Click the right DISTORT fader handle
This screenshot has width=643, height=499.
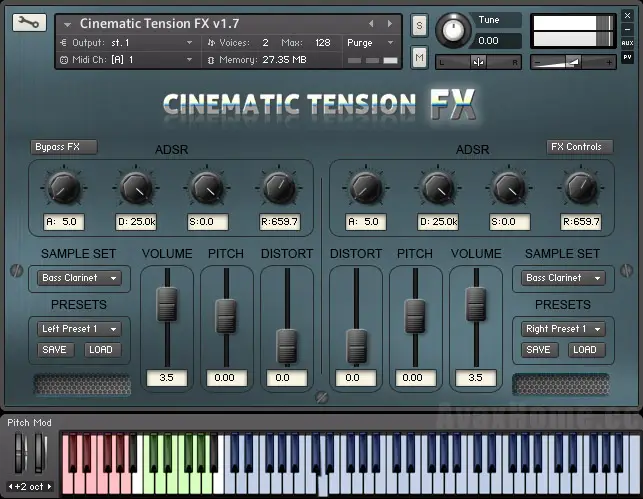pos(356,346)
